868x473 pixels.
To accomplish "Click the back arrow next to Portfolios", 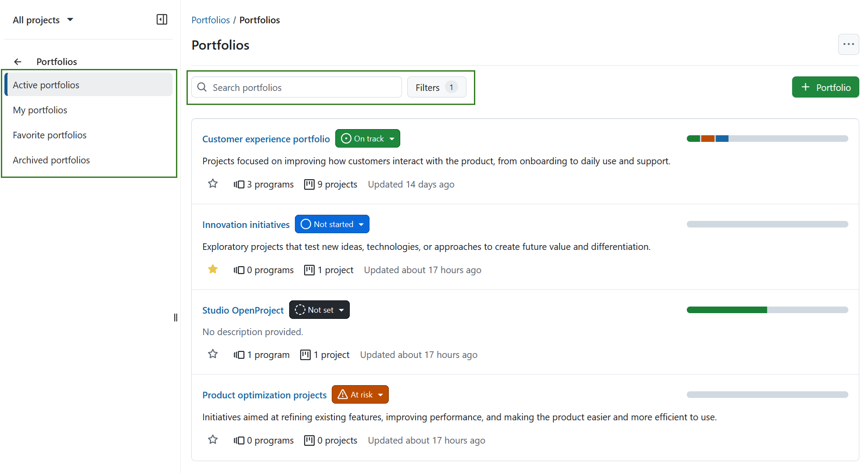I will [x=18, y=61].
